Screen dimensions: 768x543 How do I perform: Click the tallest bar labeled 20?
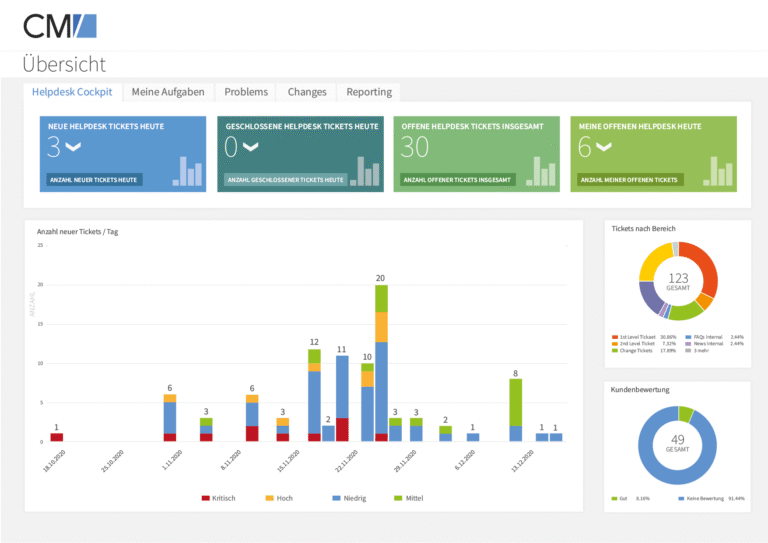coord(382,363)
